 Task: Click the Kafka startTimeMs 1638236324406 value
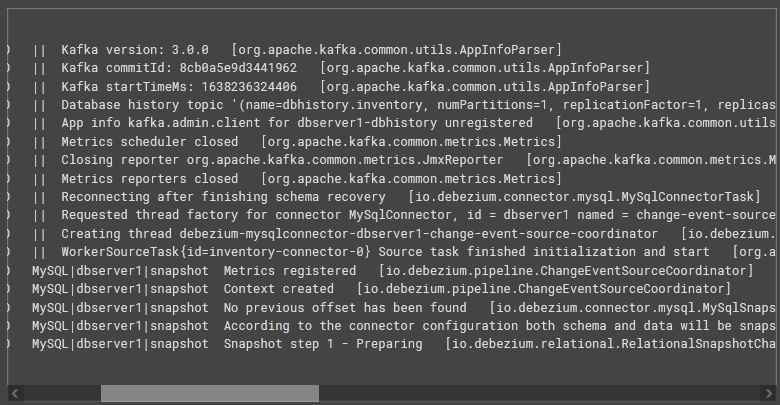(249, 87)
